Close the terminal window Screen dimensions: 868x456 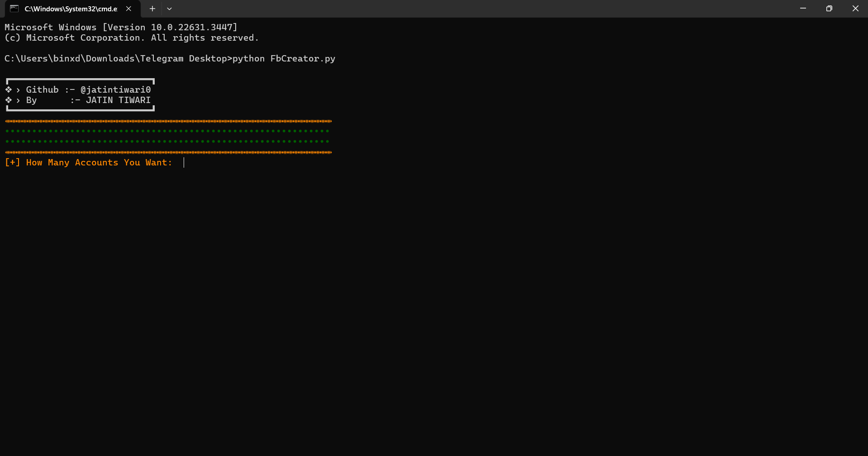[855, 9]
